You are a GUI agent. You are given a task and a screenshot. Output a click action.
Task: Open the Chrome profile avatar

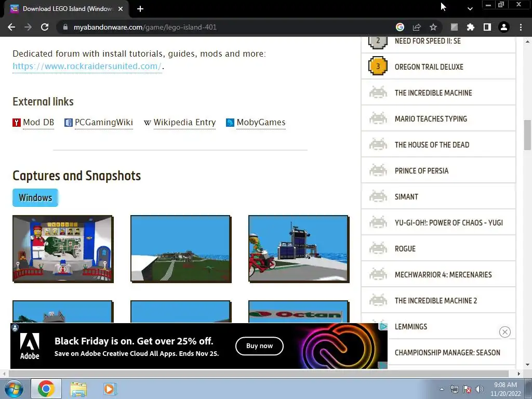pos(504,27)
